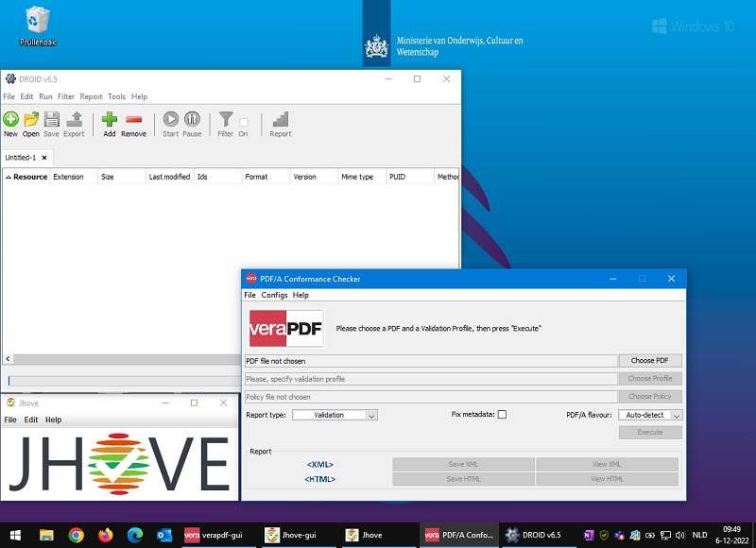
Task: Click the New profile icon in DROID
Action: [x=10, y=124]
